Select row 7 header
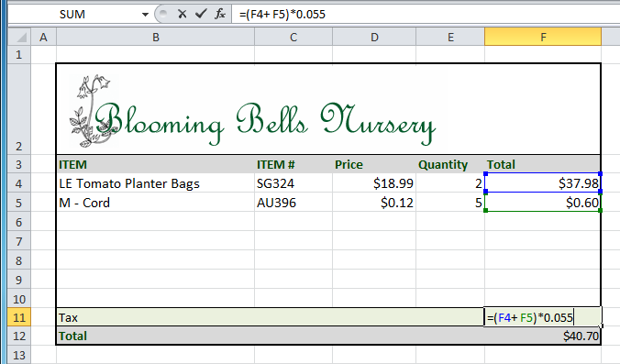 [x=19, y=241]
